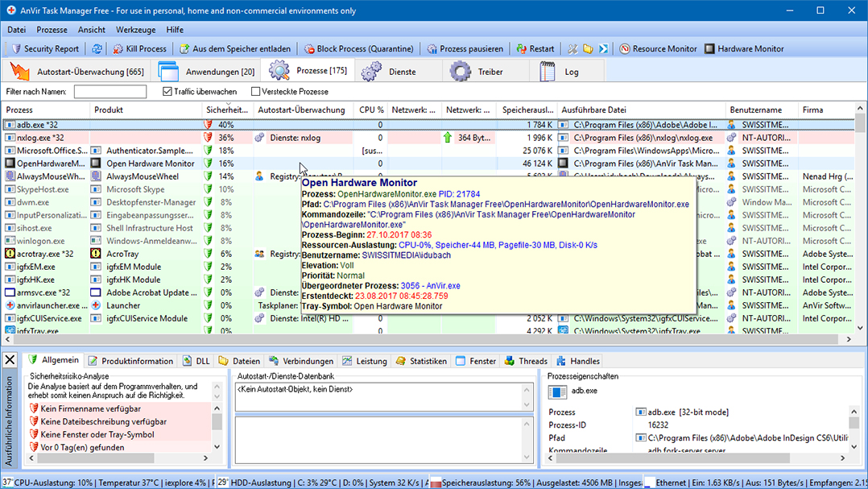Click the memory usage icon in status bar
The width and height of the screenshot is (868, 489).
tap(436, 483)
